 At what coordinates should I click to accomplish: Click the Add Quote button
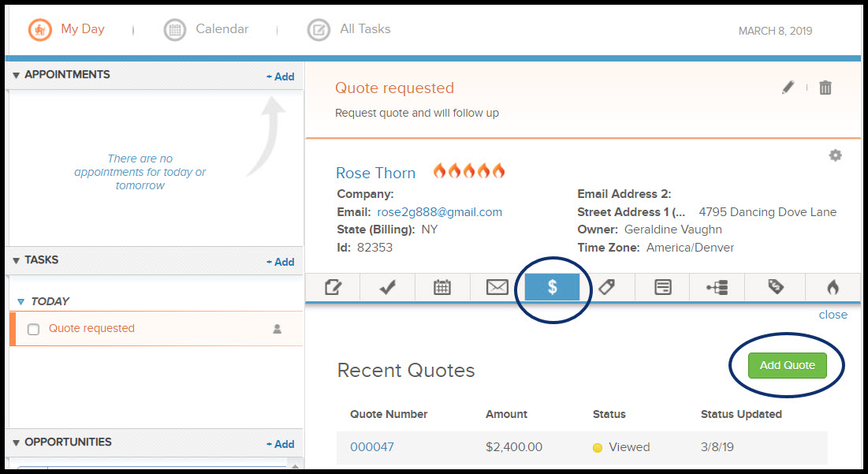(787, 365)
